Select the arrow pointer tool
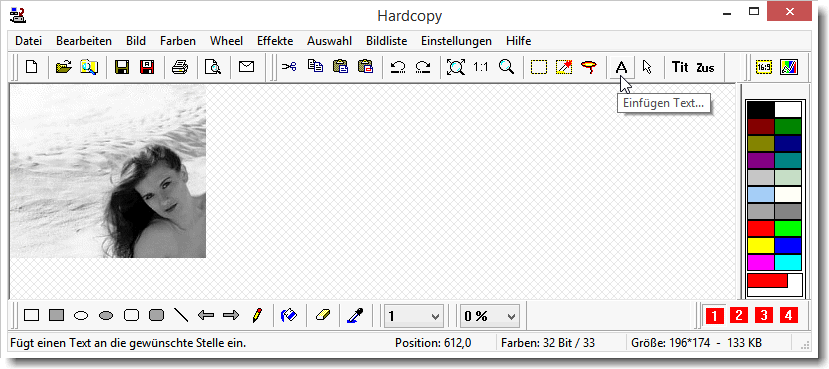 [647, 67]
